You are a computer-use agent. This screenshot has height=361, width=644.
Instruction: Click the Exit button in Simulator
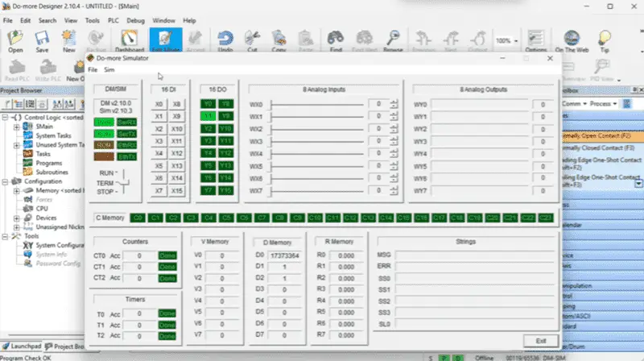point(541,341)
